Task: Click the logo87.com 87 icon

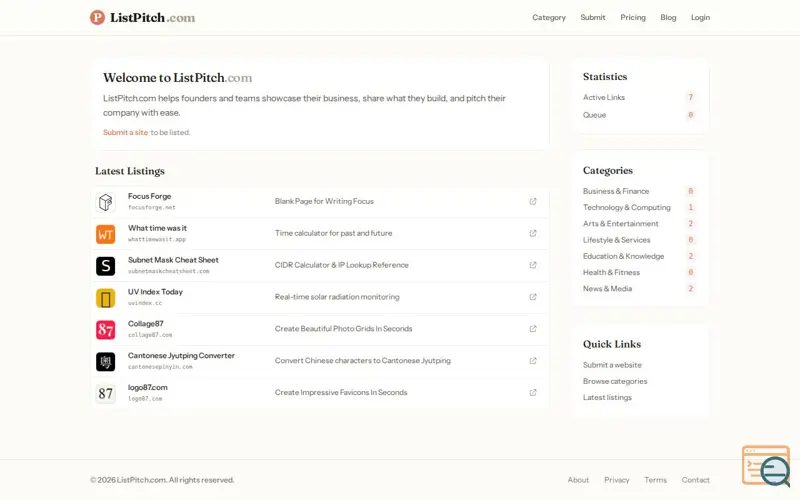Action: click(106, 393)
